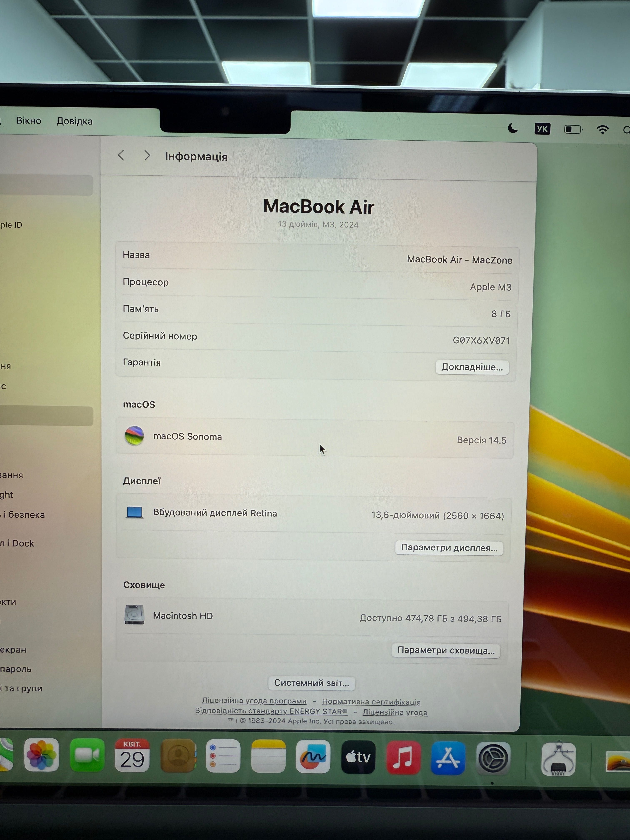Open Ліцензійна угода програми link
The image size is (630, 840).
(254, 701)
